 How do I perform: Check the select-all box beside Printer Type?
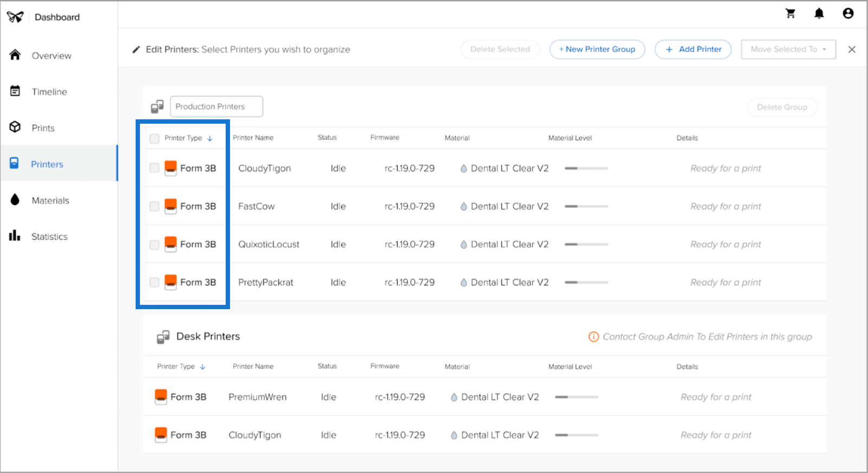pyautogui.click(x=155, y=138)
